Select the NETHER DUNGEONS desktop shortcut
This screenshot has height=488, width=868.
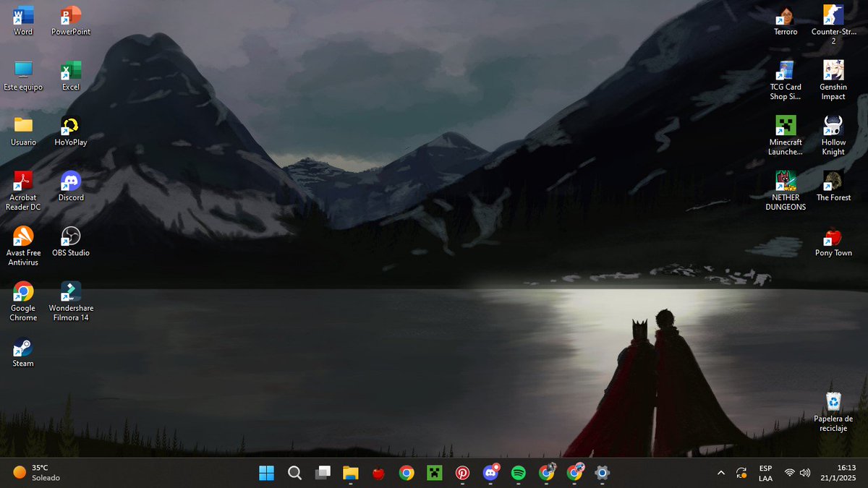(786, 191)
